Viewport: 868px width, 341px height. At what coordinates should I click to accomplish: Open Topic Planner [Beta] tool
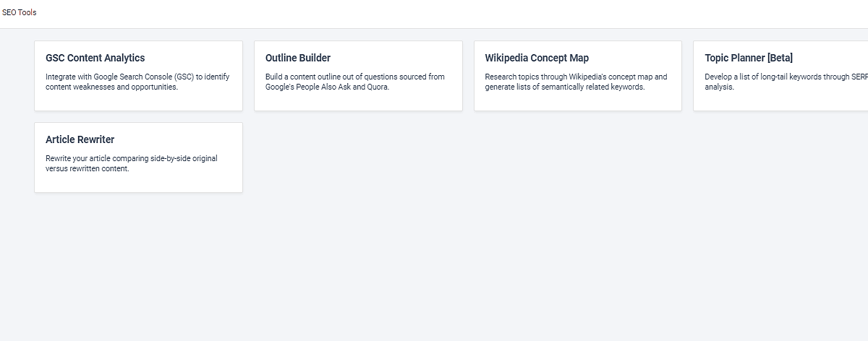749,59
